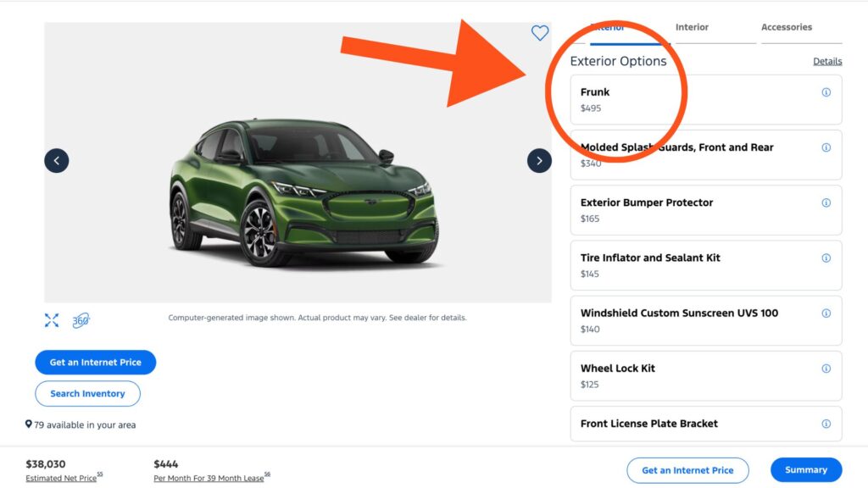Viewport: 868px width, 488px height.
Task: Open the Exterior Bumper Protector info popup
Action: [x=826, y=202]
